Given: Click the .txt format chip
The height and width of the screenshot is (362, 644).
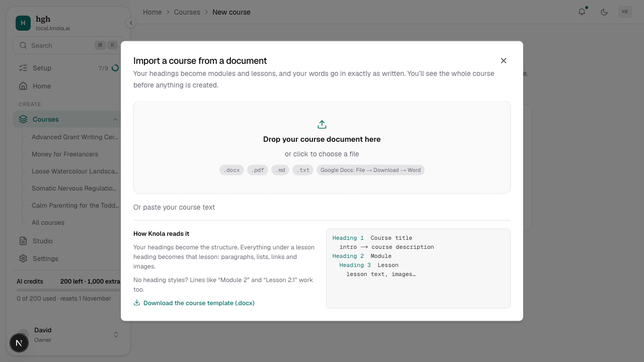Looking at the screenshot, I should pyautogui.click(x=303, y=170).
